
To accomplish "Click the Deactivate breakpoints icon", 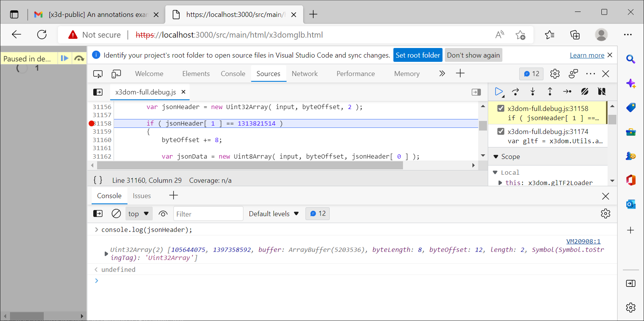I will [585, 91].
